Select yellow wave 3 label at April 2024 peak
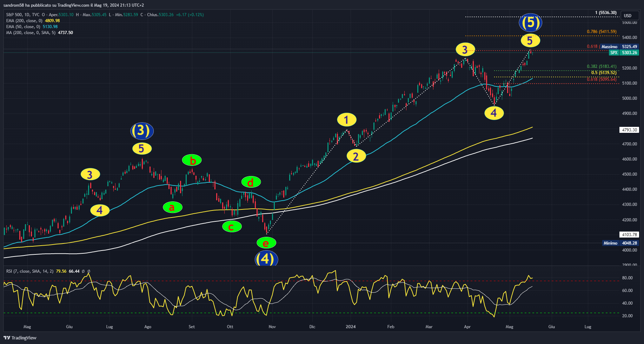The height and width of the screenshot is (344, 644). [465, 50]
